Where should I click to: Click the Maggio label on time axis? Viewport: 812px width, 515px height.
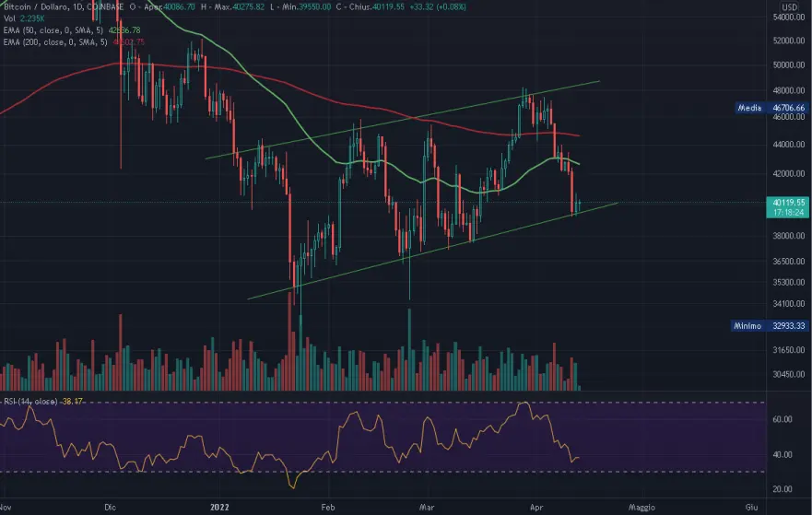[x=641, y=508]
